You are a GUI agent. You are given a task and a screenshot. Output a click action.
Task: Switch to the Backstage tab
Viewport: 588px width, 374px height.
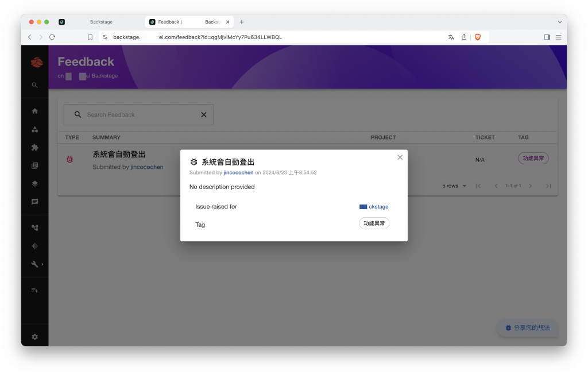100,22
